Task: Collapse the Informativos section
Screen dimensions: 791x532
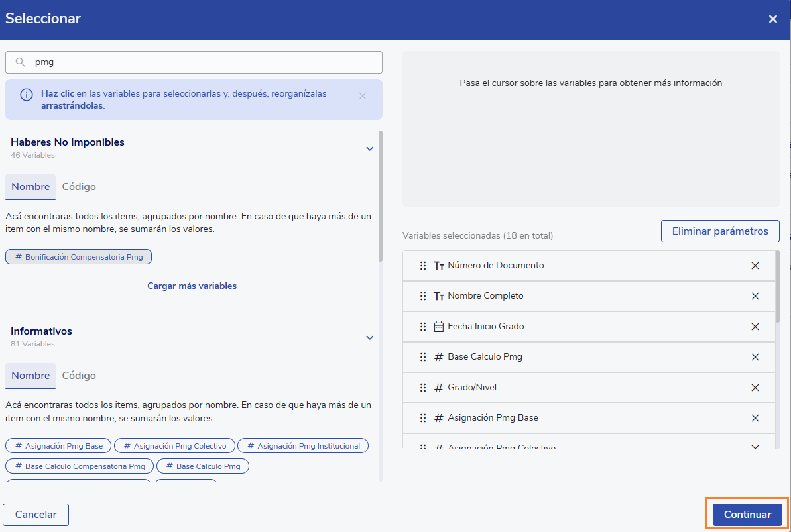Action: point(370,337)
